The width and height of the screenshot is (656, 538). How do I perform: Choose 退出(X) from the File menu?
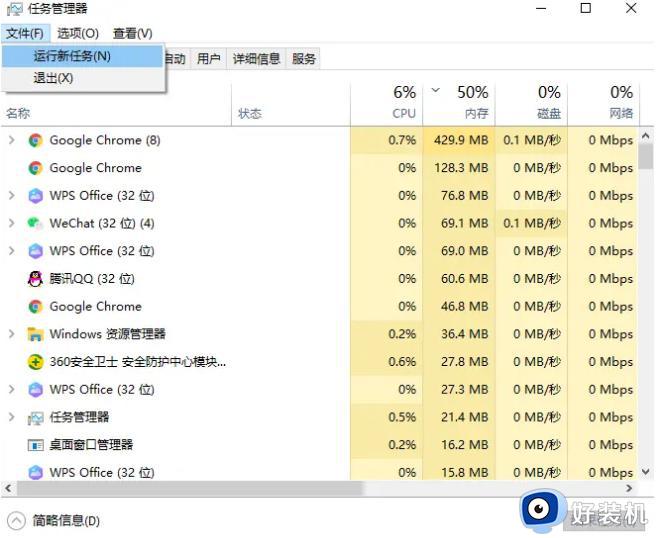tap(82, 78)
